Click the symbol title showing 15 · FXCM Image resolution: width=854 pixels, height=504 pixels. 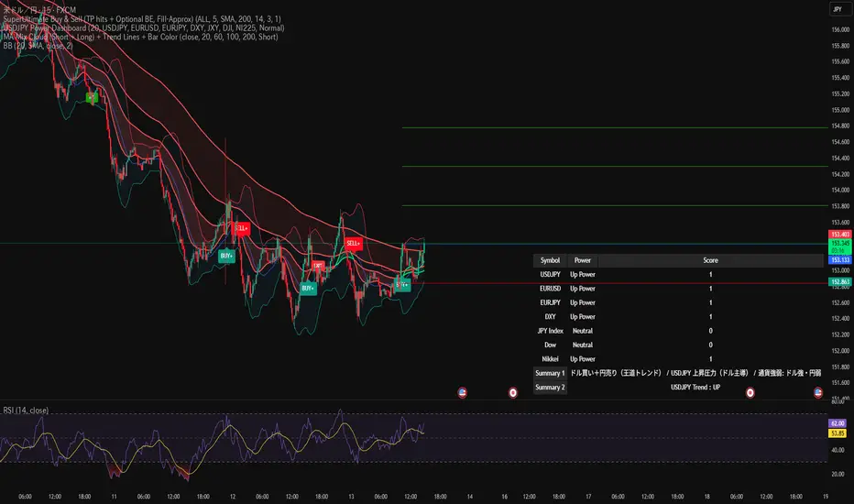click(x=39, y=10)
